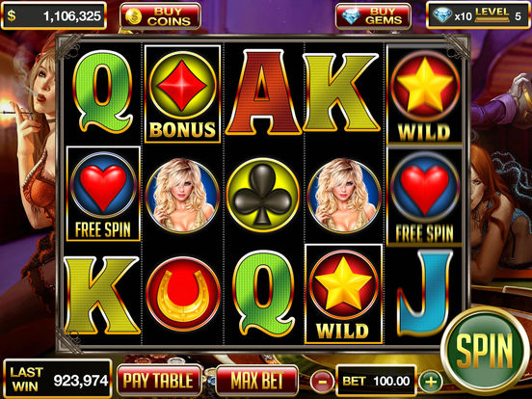Open the BUY GEMS shop
This screenshot has height=399, width=532.
tap(373, 16)
